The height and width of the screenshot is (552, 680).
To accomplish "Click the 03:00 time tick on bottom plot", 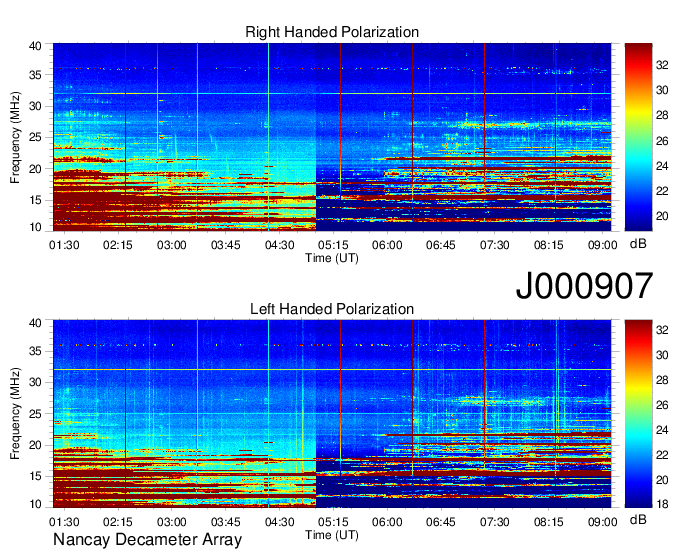I will click(172, 522).
